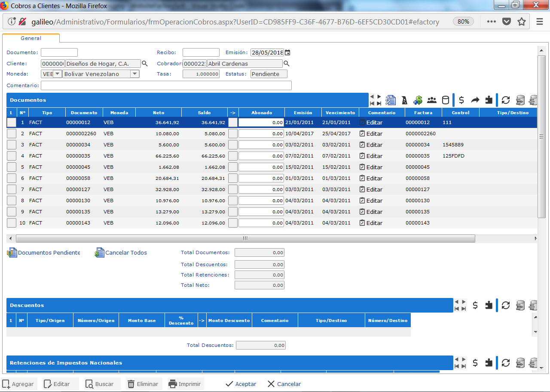
Task: Click the people icon on the Documentos toolbar
Action: (431, 100)
